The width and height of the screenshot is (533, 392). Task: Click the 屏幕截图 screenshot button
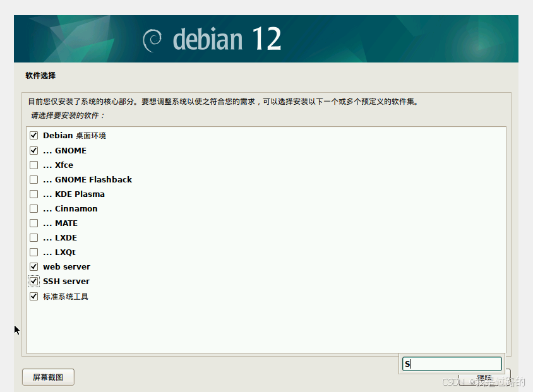coord(48,377)
